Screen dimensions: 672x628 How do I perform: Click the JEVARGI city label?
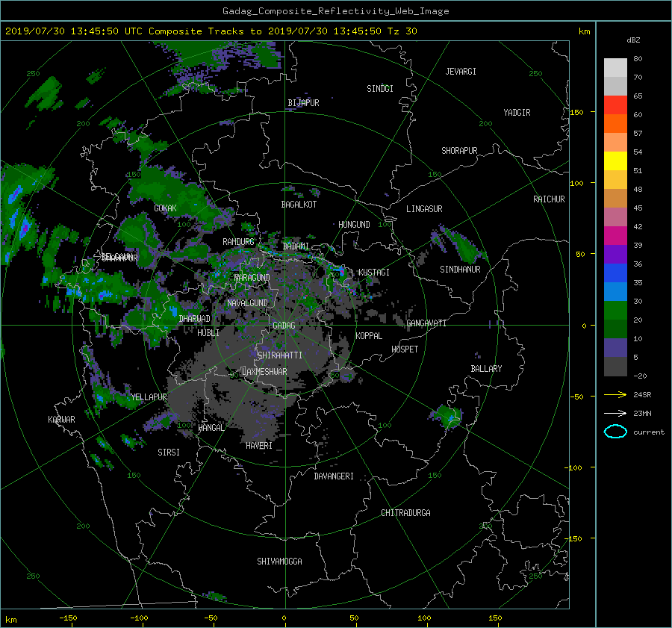pos(461,72)
